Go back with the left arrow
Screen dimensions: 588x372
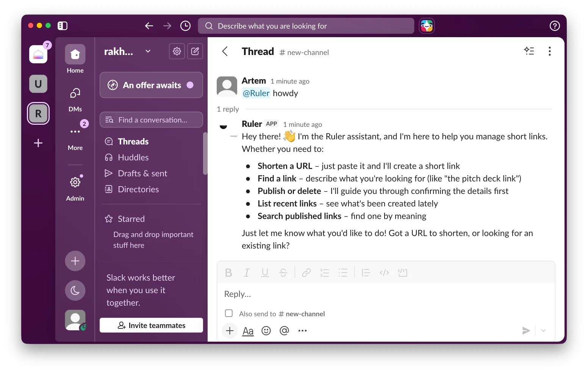click(149, 26)
